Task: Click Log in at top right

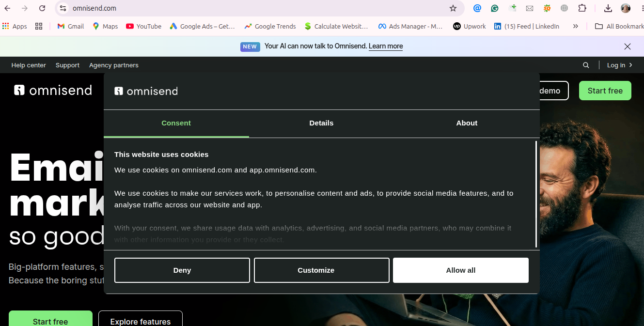Action: (x=620, y=65)
